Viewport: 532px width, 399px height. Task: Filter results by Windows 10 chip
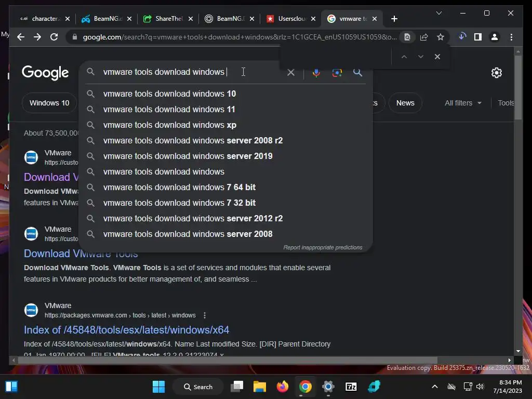49,103
